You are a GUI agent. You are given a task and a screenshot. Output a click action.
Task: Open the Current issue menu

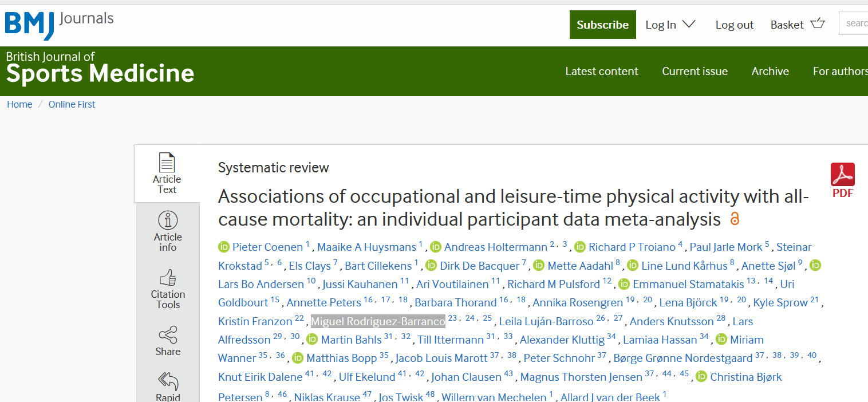(x=695, y=71)
